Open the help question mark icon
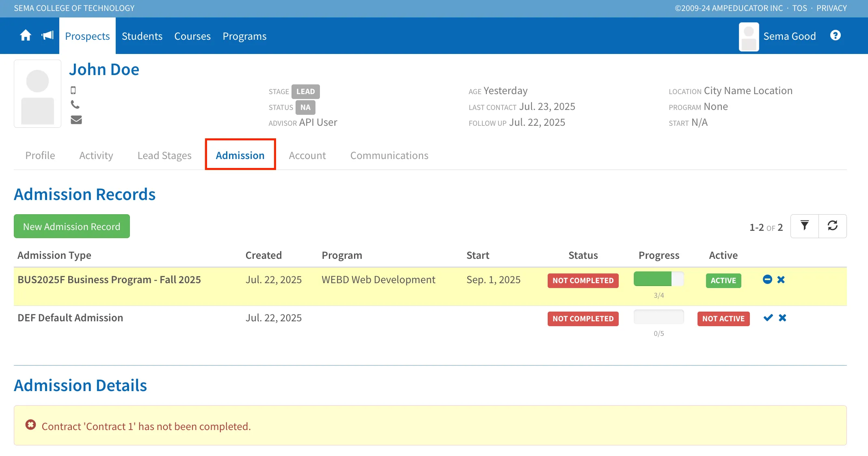This screenshot has height=456, width=868. tap(835, 36)
